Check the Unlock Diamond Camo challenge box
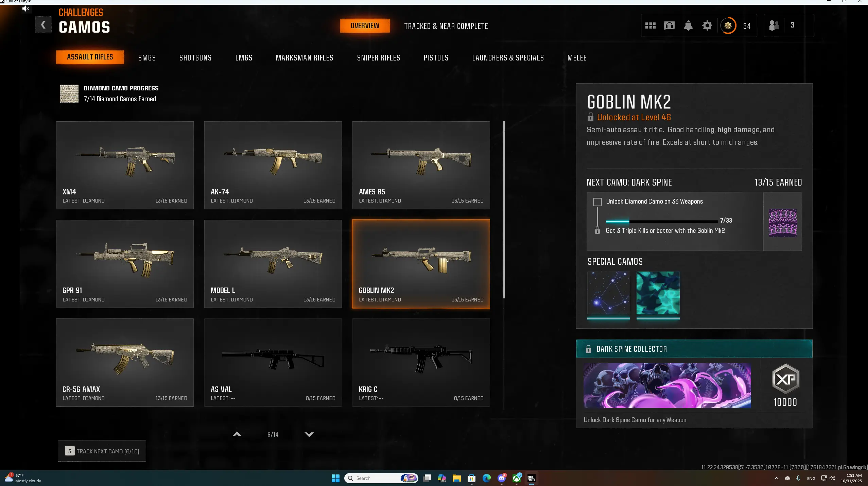Image resolution: width=868 pixels, height=486 pixels. [x=597, y=202]
